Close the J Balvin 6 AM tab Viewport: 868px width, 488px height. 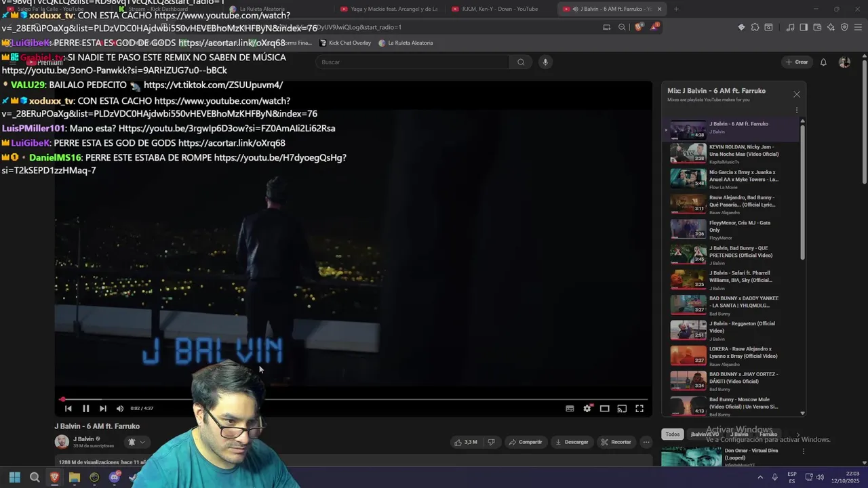(658, 9)
